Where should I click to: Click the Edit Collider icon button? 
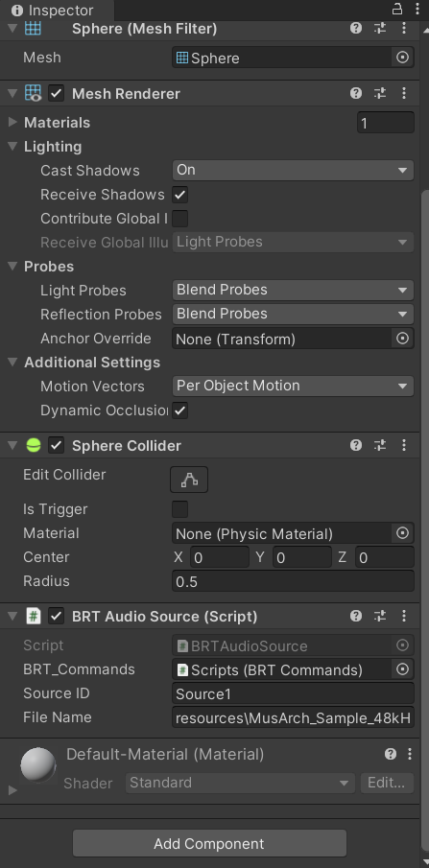click(x=189, y=480)
